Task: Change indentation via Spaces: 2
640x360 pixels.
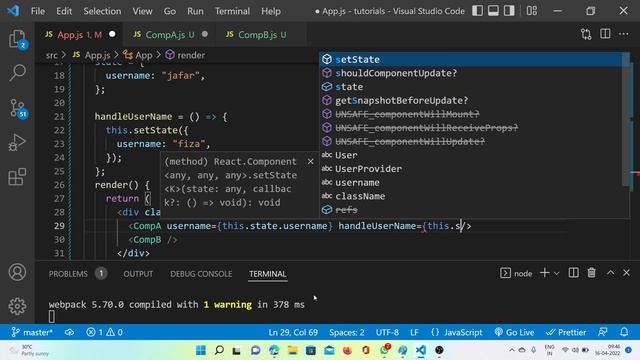Action: click(x=347, y=333)
